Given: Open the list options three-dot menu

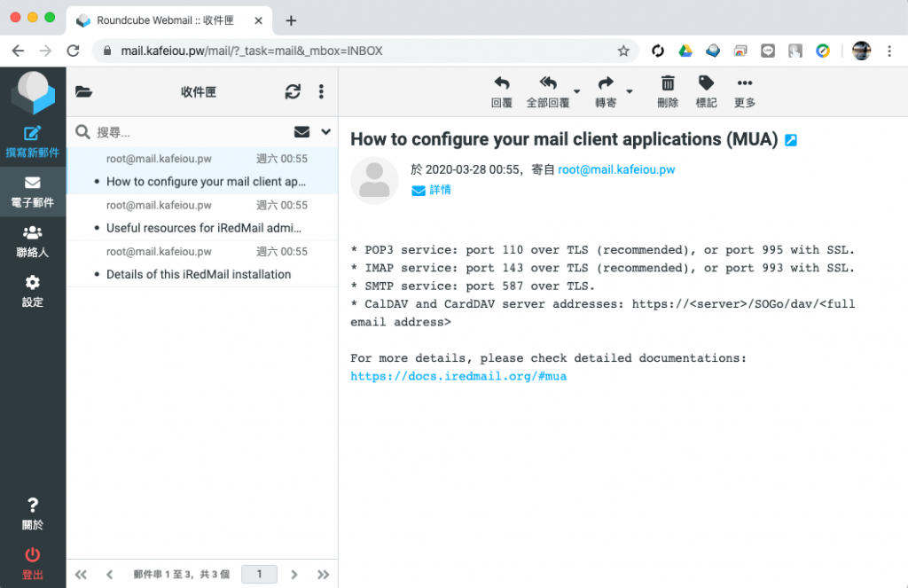Looking at the screenshot, I should (x=321, y=91).
